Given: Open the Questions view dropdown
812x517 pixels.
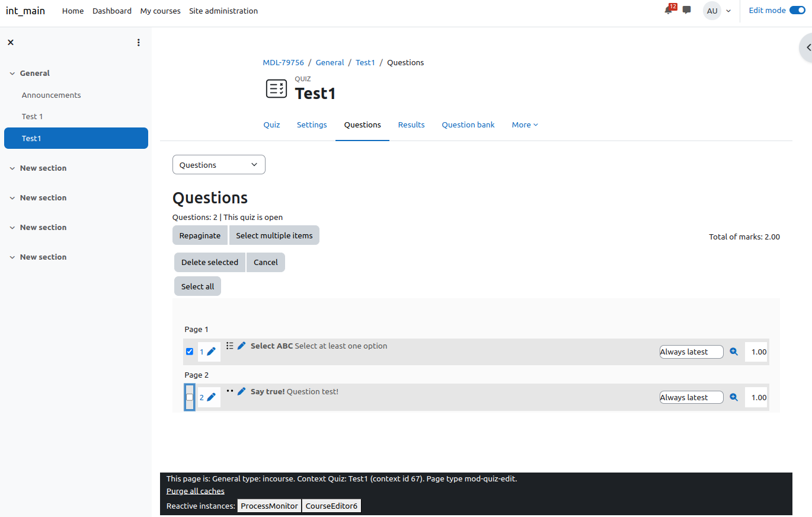Looking at the screenshot, I should (x=219, y=165).
